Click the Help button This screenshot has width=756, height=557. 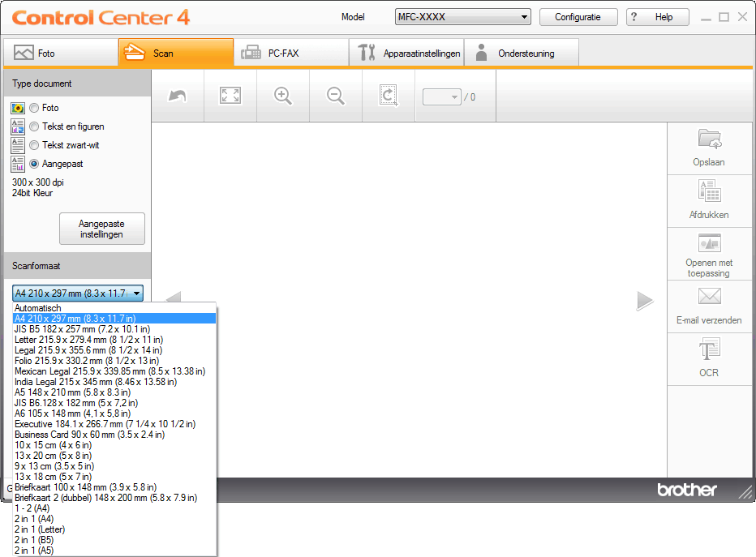click(658, 17)
